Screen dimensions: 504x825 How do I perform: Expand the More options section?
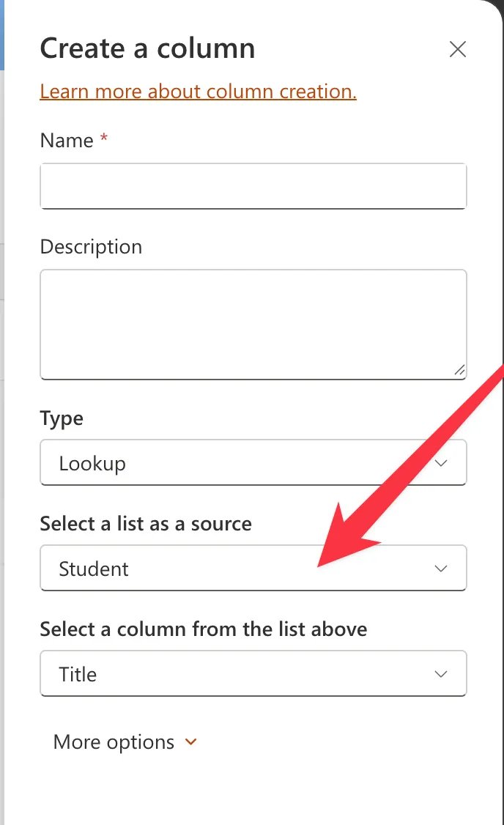coord(114,741)
